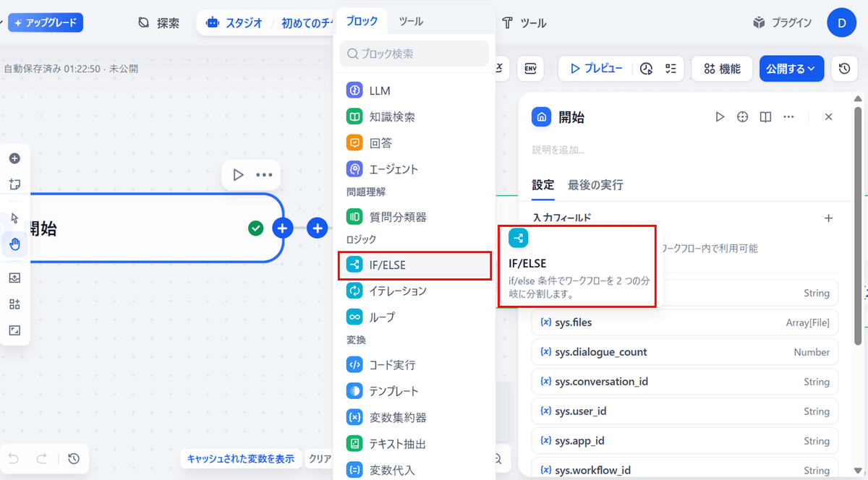Image resolution: width=868 pixels, height=480 pixels.
Task: Select the sys.conversation_id variable row
Action: coord(685,382)
